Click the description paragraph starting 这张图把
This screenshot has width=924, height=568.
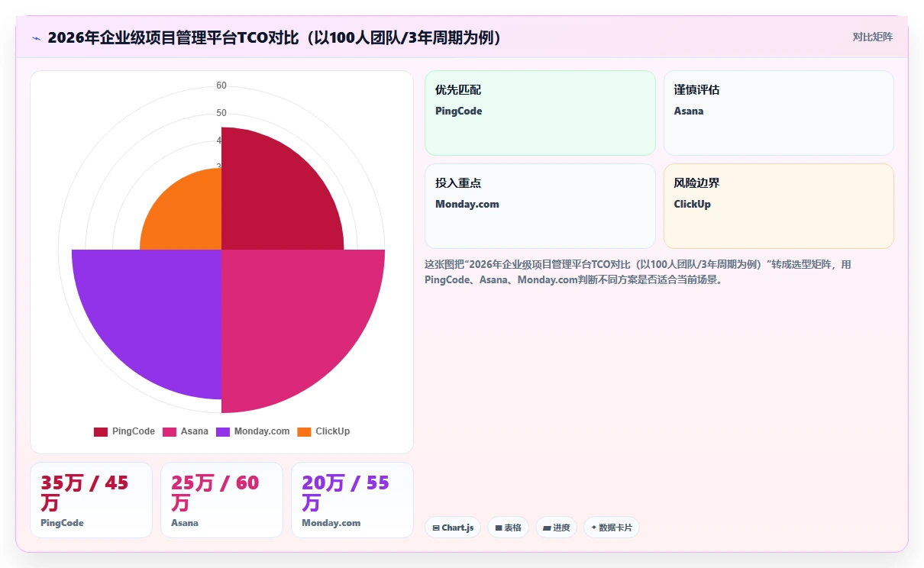pyautogui.click(x=638, y=272)
